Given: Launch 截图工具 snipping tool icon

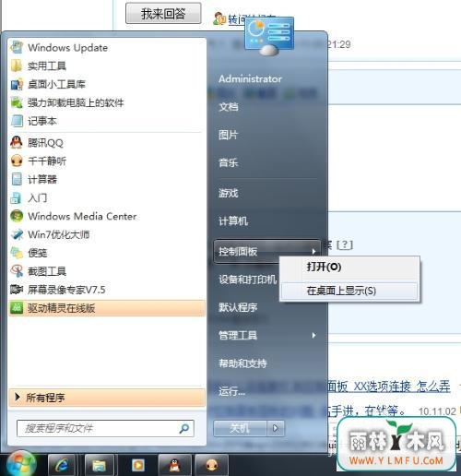Looking at the screenshot, I should (17, 271).
